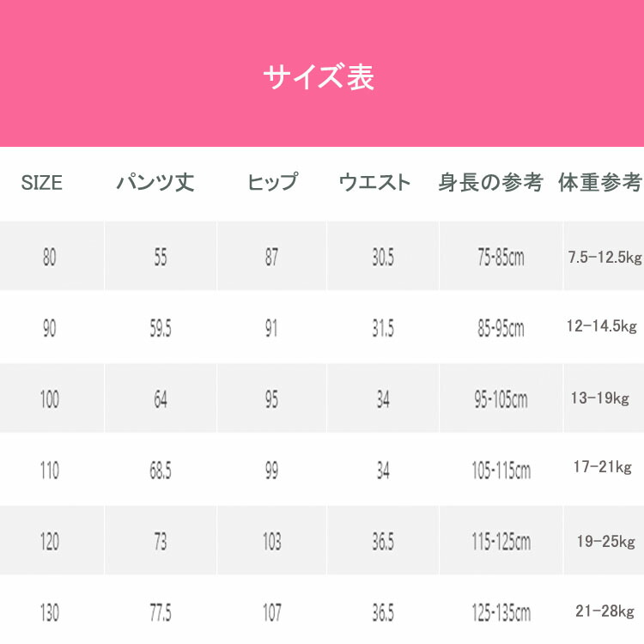The image size is (644, 644).
Task: Select the size 80 row label
Action: coord(49,258)
